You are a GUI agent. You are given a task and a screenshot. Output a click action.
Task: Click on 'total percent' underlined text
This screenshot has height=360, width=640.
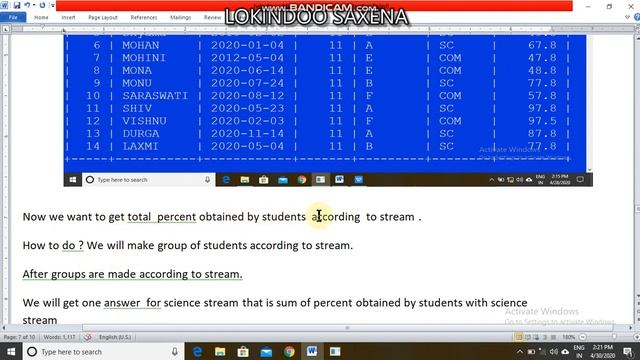162,217
